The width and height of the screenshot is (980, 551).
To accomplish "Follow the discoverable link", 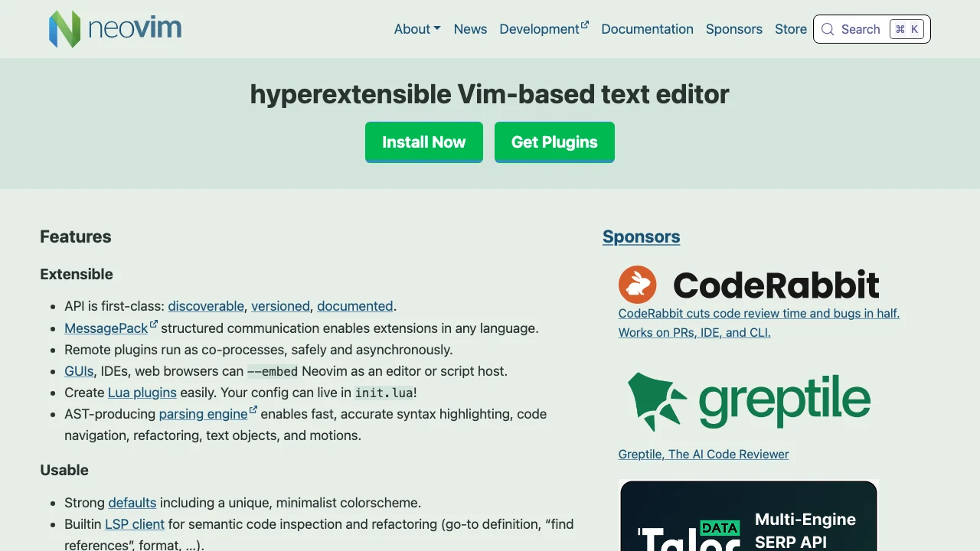I will tap(206, 306).
